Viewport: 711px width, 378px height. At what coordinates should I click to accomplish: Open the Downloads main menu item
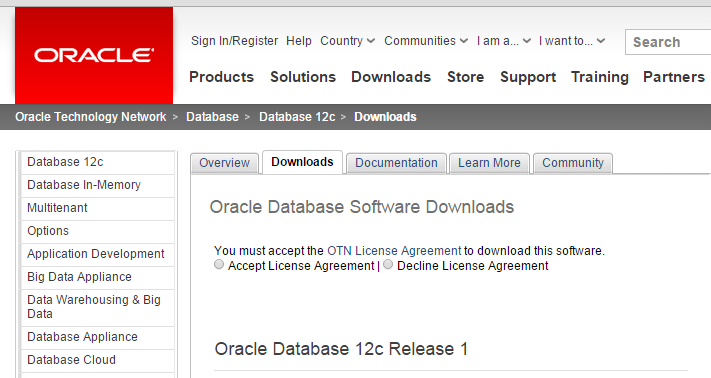[x=391, y=77]
